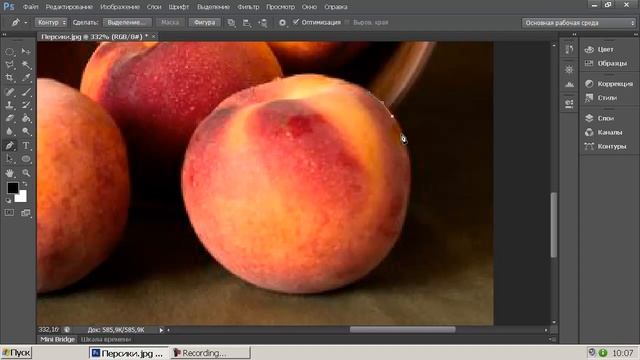Screen dimensions: 640x360
Task: Select the Elliptical Marquee tool
Action: click(10, 52)
